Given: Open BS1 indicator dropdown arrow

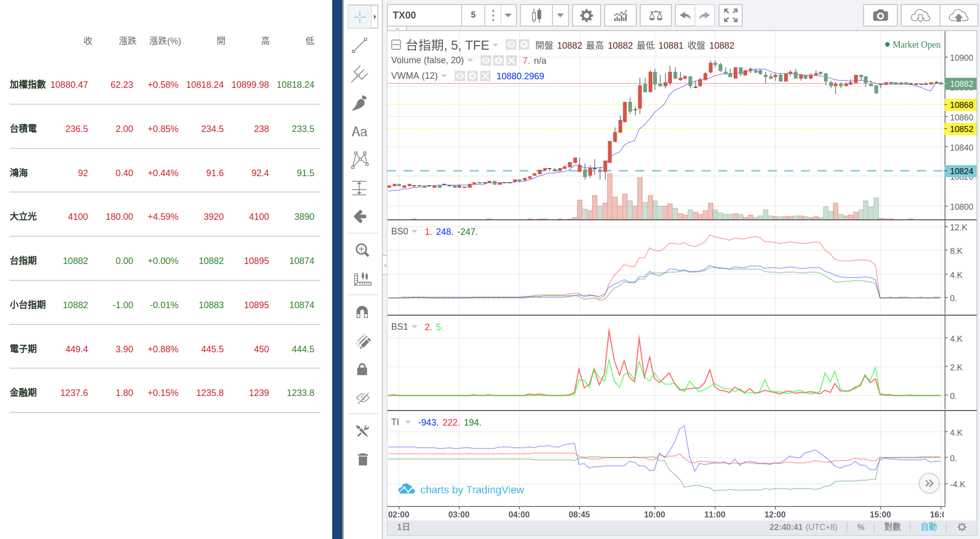Looking at the screenshot, I should point(414,327).
